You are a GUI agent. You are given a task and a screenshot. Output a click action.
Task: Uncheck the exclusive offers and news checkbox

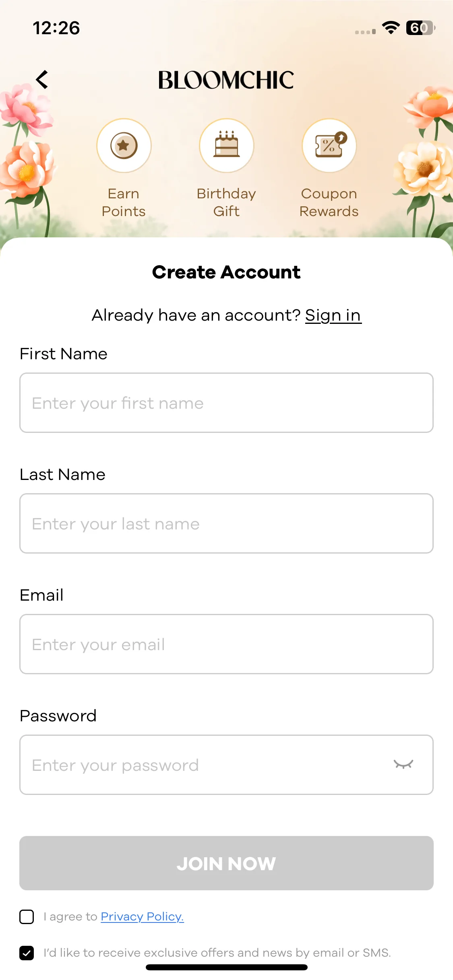click(x=27, y=953)
